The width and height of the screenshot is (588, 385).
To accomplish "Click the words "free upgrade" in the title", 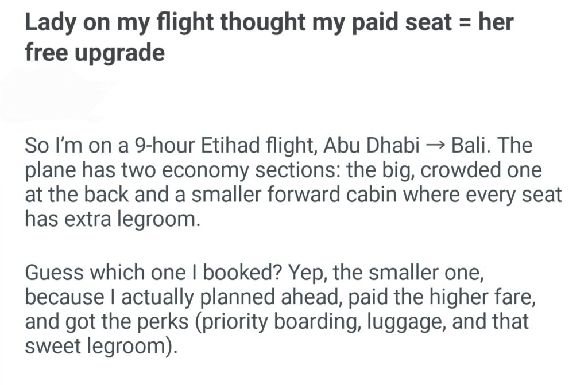I will tap(95, 53).
